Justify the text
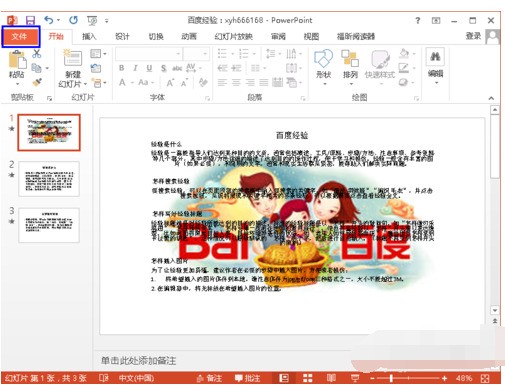The height and width of the screenshot is (387, 505). 264,82
